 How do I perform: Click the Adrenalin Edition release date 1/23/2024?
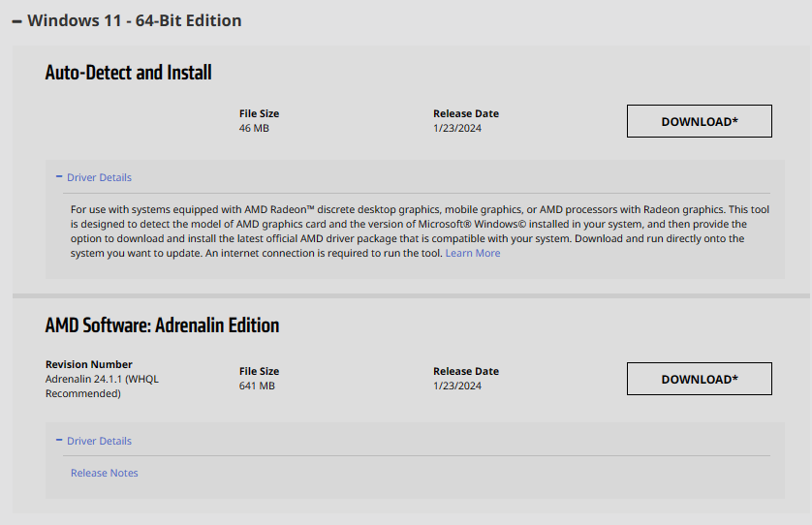457,386
